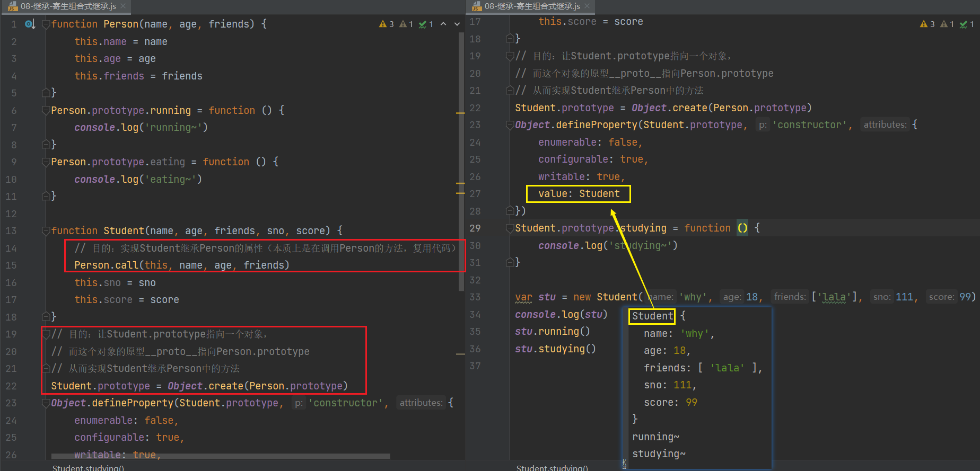
Task: Click Object.create statement in left pane line 22
Action: pyautogui.click(x=199, y=386)
